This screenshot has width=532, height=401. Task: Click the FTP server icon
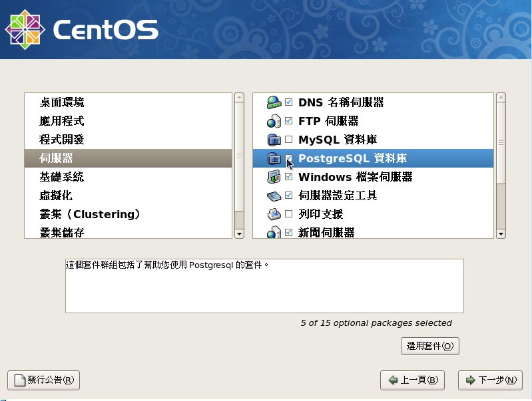point(274,121)
